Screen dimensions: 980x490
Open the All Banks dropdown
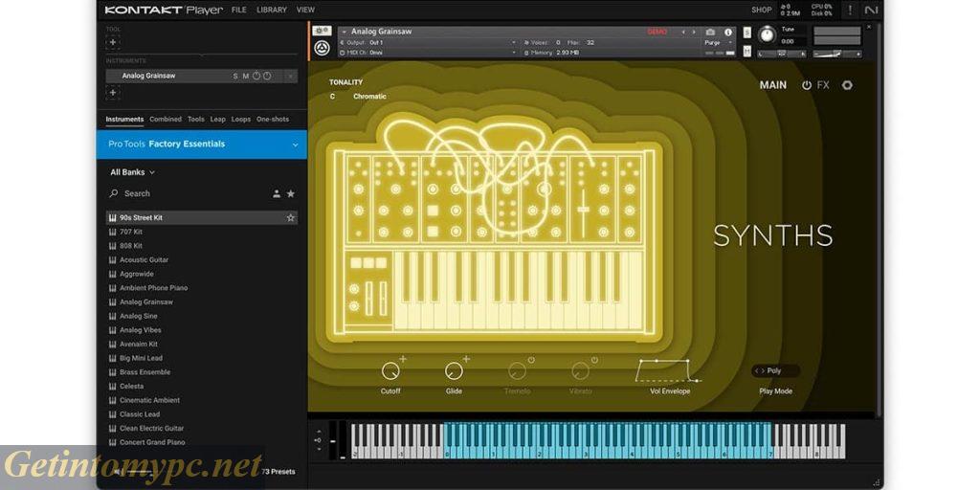(132, 172)
